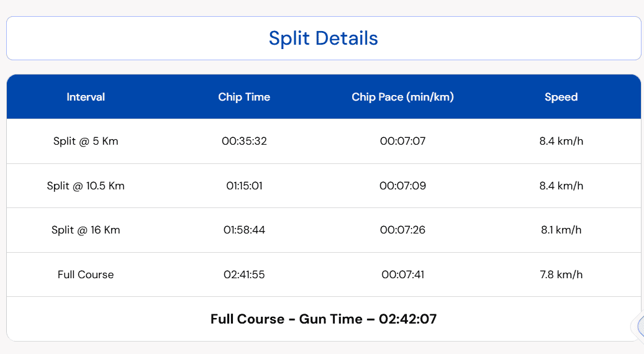Click the 8.1 km/h speed value
Screen dimensions: 644x354
coord(561,230)
